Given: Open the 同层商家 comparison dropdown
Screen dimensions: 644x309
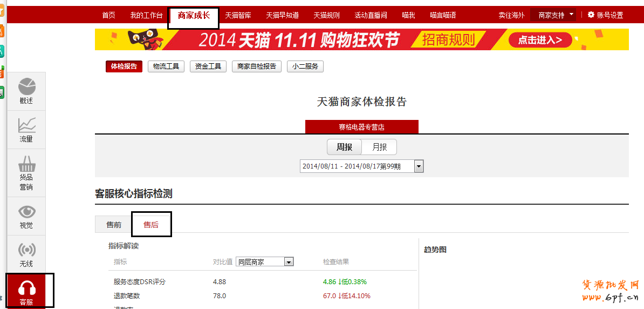Looking at the screenshot, I should 289,262.
